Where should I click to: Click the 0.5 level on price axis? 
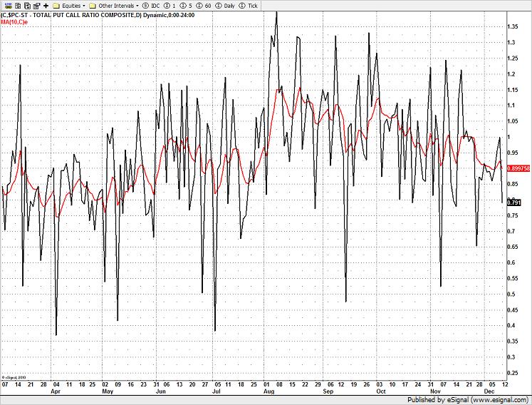pyautogui.click(x=511, y=294)
